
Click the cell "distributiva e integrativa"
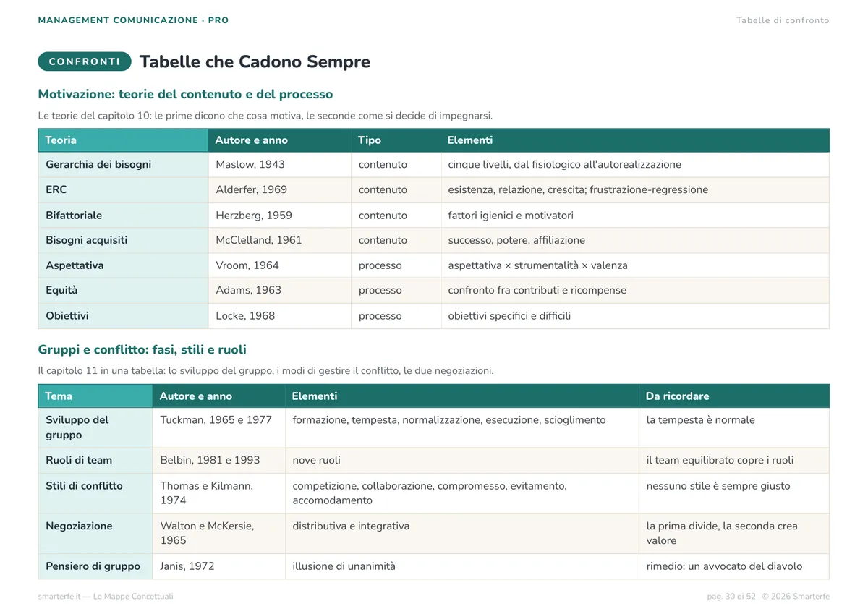coord(462,534)
